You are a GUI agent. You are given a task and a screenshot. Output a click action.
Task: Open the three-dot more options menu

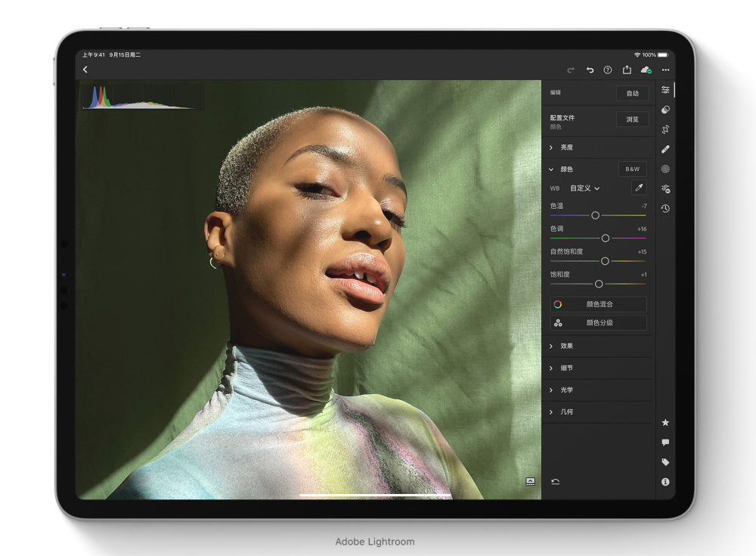(665, 70)
